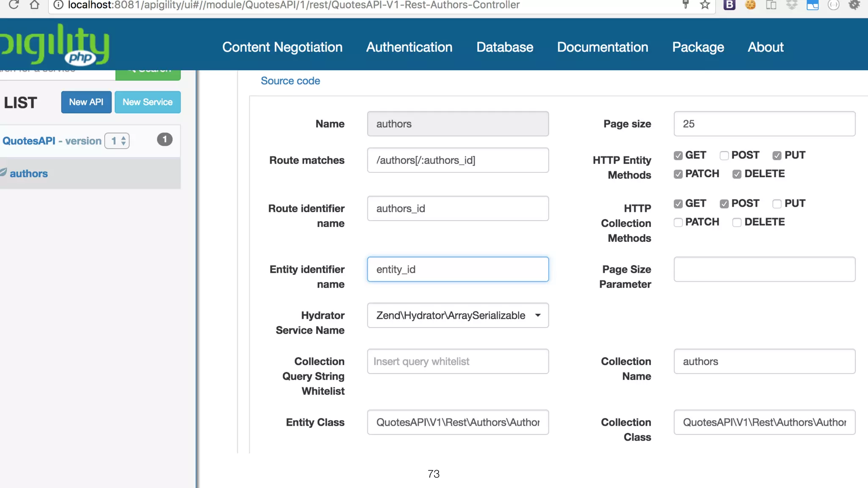The image size is (868, 488).
Task: Select the authors service in the sidebar
Action: (29, 174)
